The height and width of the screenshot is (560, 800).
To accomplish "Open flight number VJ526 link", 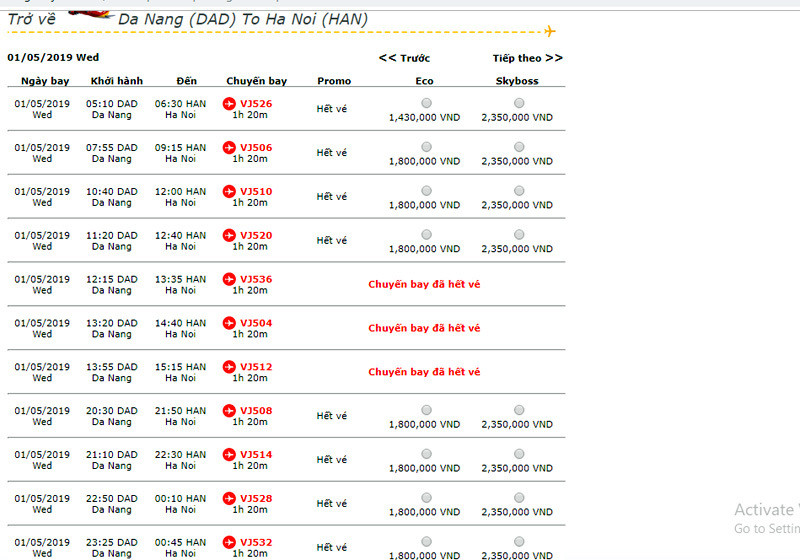I will point(256,104).
